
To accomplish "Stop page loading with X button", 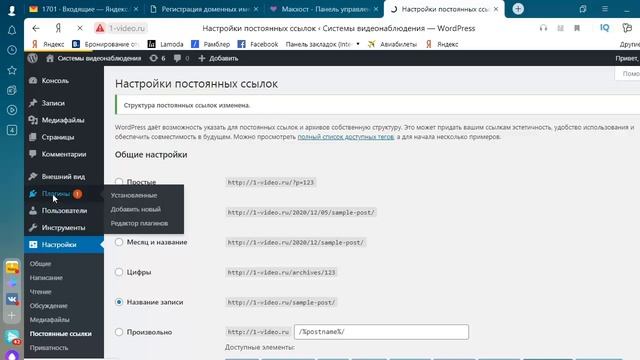I will tap(80, 28).
